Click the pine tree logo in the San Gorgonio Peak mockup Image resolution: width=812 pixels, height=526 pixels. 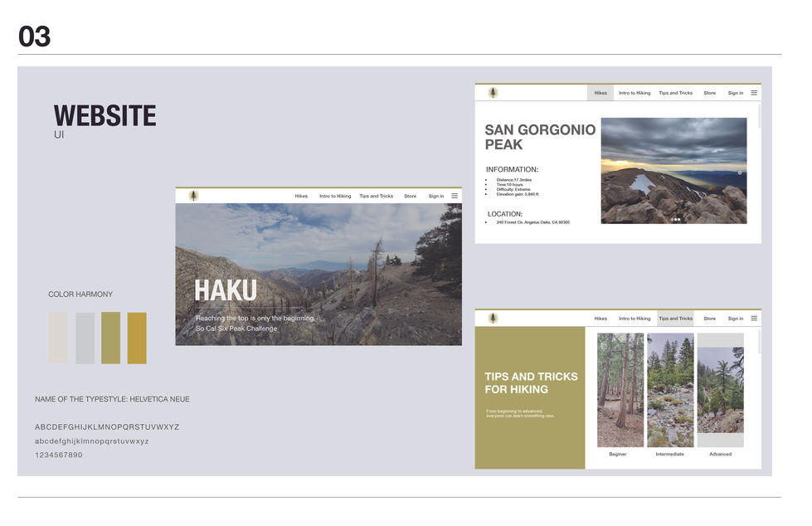pos(493,93)
